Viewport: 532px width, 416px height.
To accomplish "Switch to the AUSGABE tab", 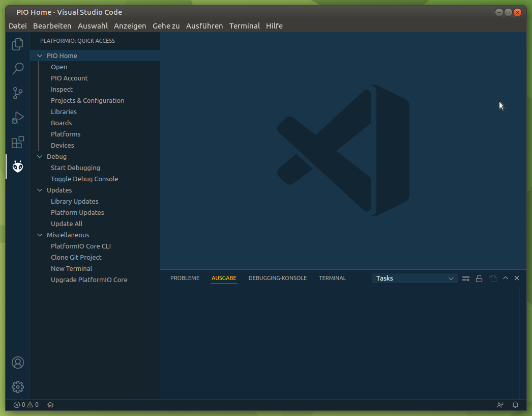I will tap(224, 278).
